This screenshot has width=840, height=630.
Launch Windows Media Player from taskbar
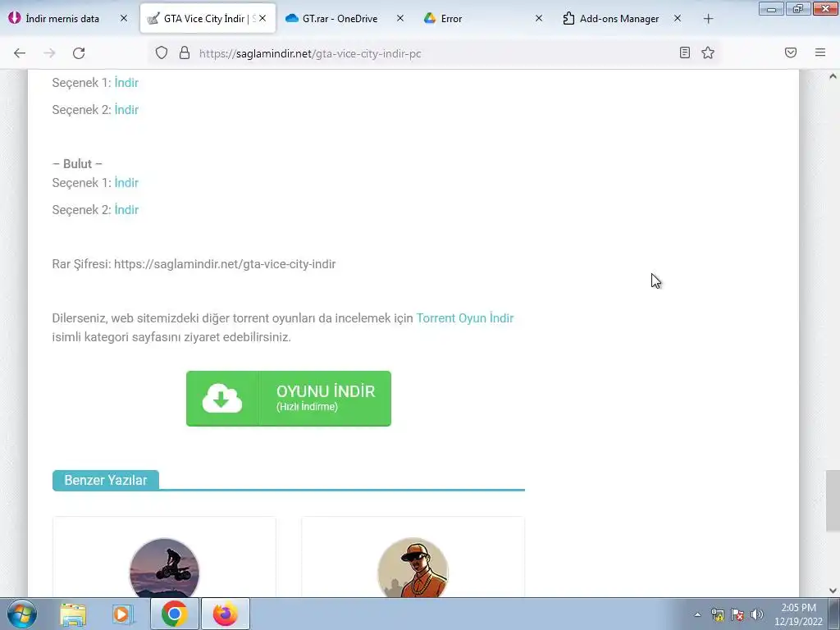(x=122, y=614)
